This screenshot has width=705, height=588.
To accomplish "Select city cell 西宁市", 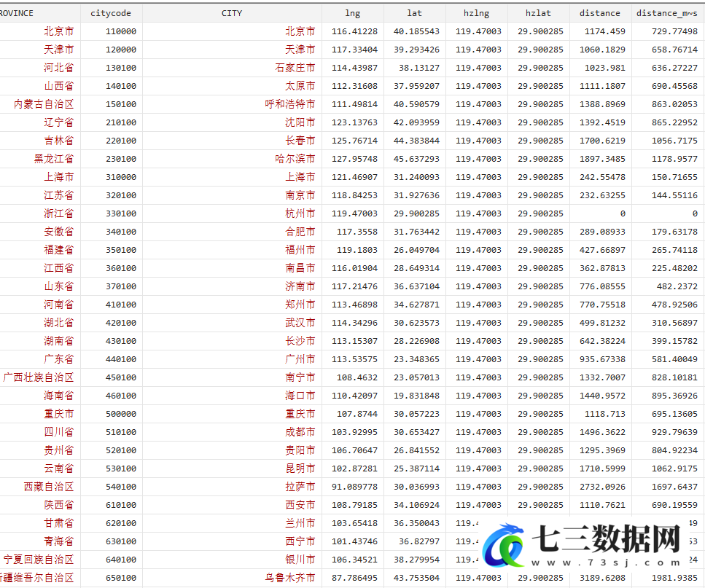I will 300,541.
